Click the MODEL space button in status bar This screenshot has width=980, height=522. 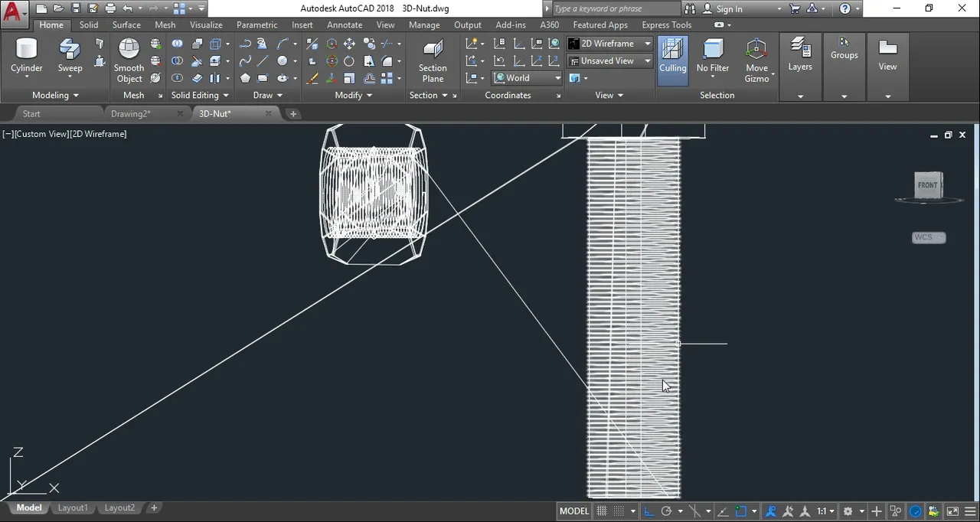574,511
